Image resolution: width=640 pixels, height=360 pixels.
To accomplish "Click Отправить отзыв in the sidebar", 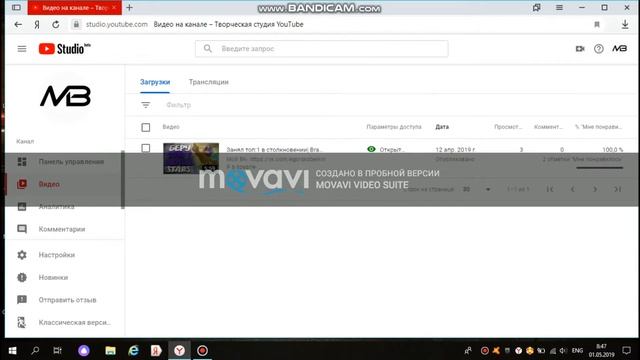I will tap(63, 300).
